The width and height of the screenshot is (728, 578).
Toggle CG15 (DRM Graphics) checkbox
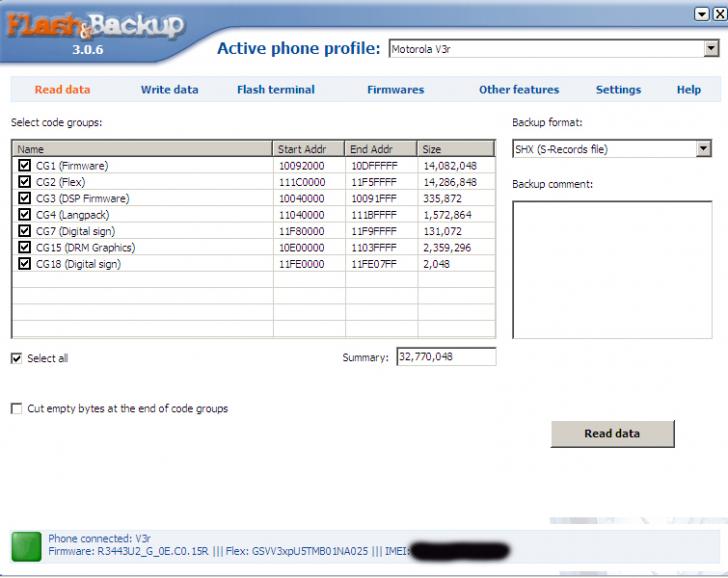tap(25, 247)
